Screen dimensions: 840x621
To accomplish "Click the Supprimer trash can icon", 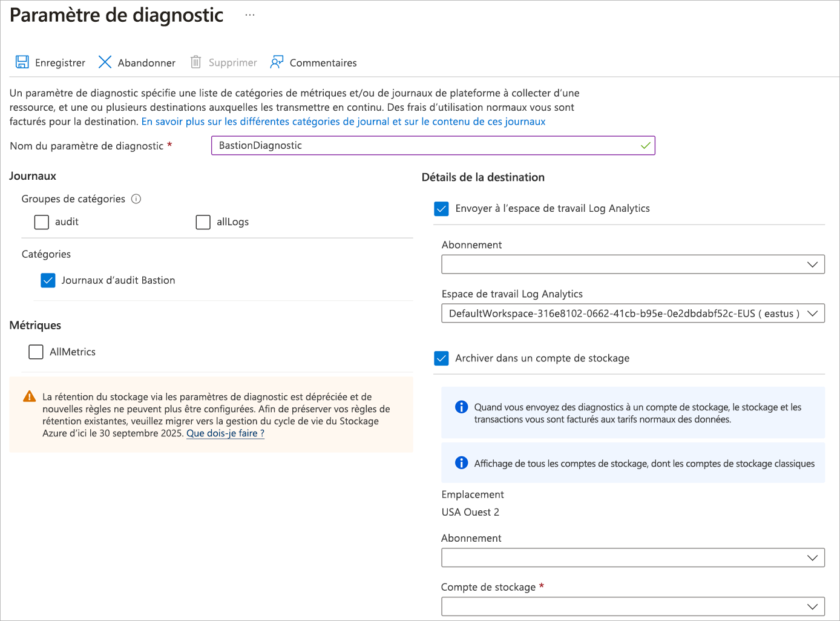I will [x=195, y=62].
